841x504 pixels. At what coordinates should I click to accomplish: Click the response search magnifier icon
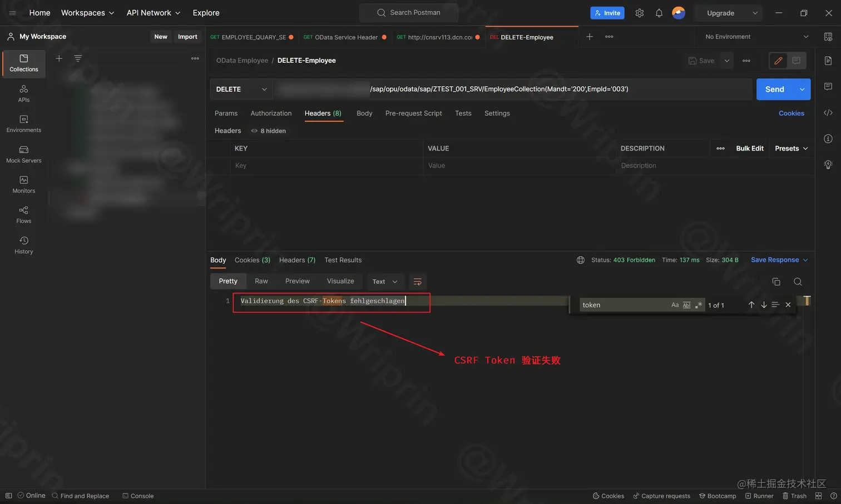coord(798,282)
